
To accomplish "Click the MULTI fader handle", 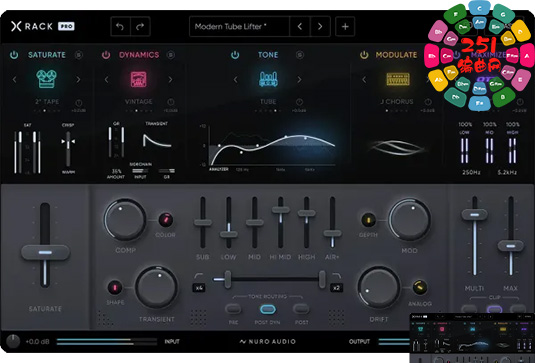I will [x=474, y=215].
